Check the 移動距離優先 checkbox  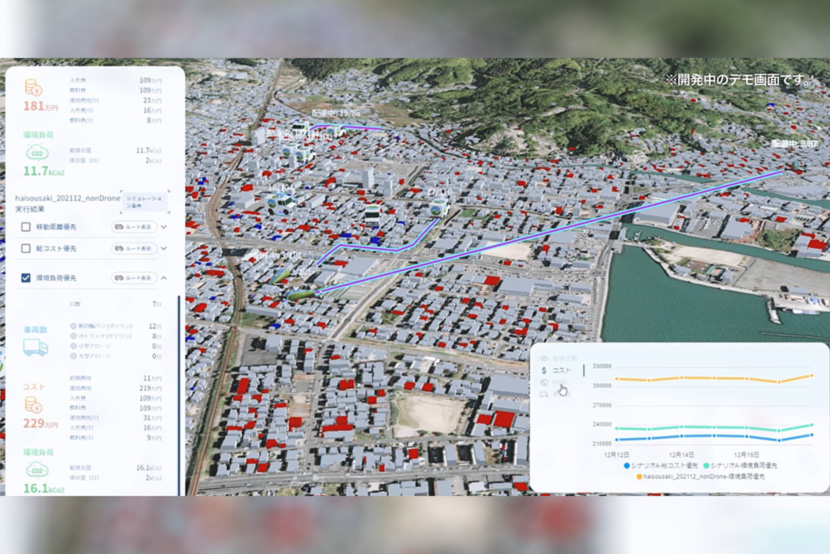pyautogui.click(x=26, y=227)
